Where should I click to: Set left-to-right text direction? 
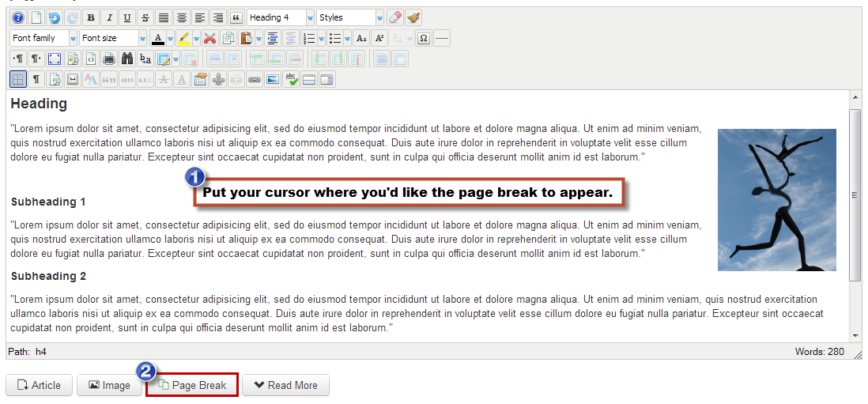tap(17, 59)
